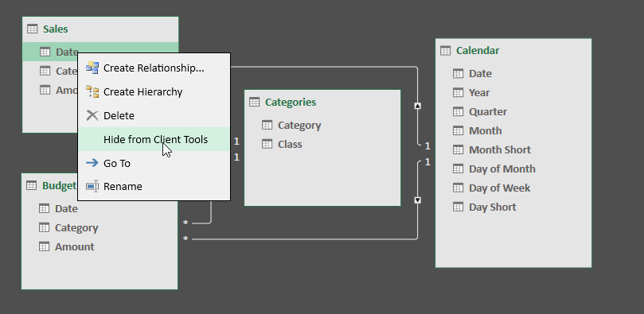Click the upward relationship direction arrow
This screenshot has height=314, width=644.
click(x=418, y=106)
